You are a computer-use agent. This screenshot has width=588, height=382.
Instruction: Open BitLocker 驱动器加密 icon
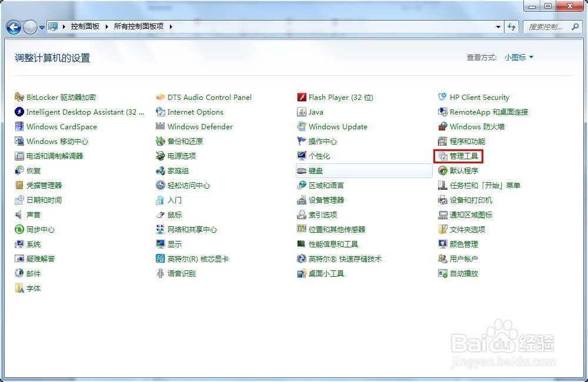pyautogui.click(x=19, y=97)
